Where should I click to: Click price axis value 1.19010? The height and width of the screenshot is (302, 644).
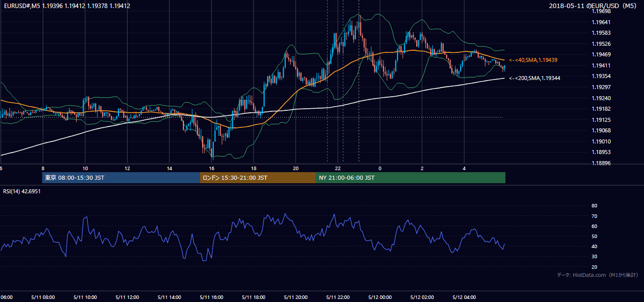(x=601, y=141)
